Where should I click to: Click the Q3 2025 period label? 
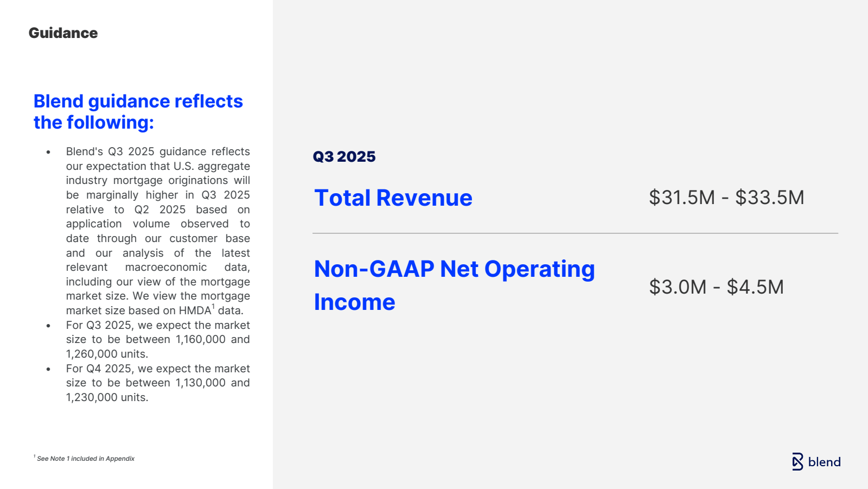pyautogui.click(x=344, y=156)
